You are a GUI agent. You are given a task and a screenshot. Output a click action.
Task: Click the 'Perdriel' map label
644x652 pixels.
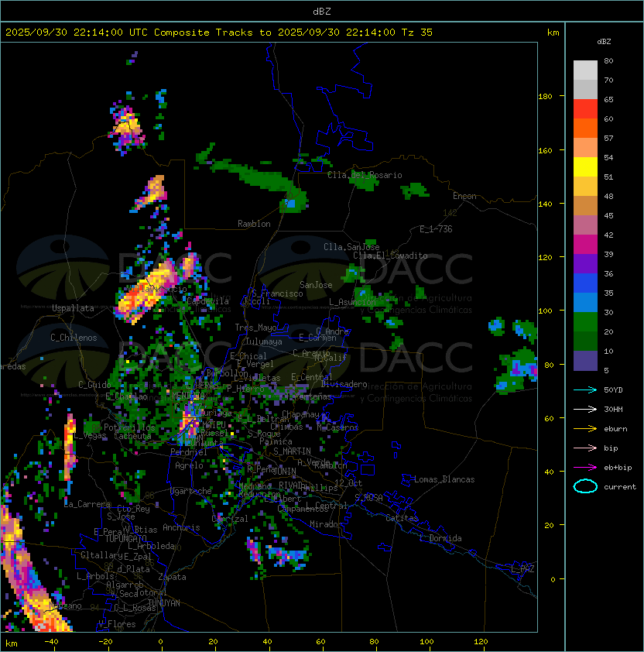click(189, 451)
